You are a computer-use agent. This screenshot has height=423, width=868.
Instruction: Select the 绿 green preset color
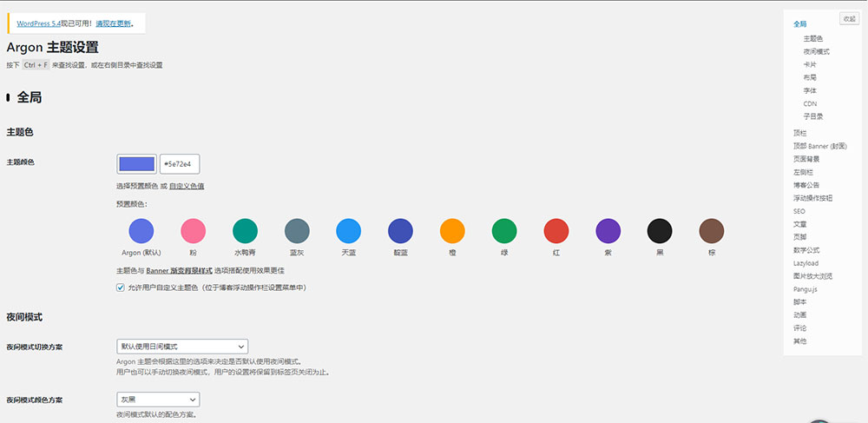tap(504, 231)
